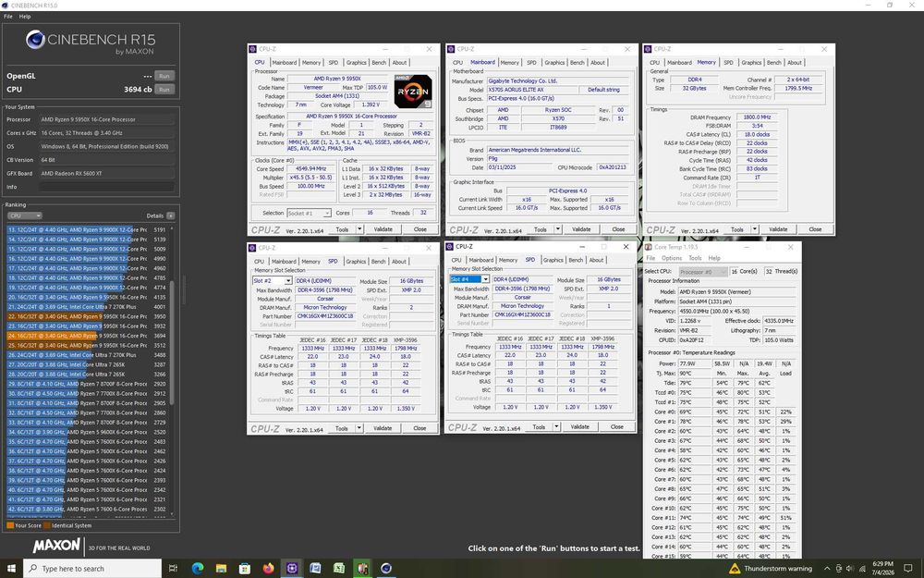Open Core Temp Options menu
The width and height of the screenshot is (924, 578).
671,258
